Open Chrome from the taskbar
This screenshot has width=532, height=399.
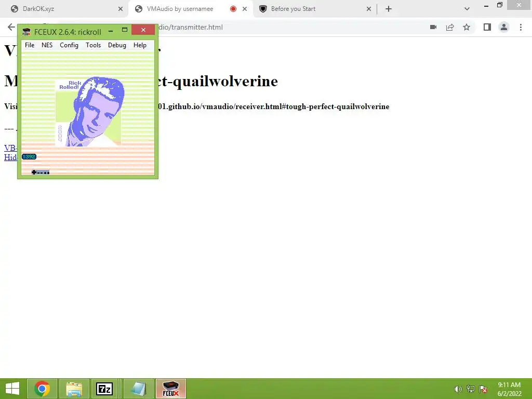click(x=42, y=389)
